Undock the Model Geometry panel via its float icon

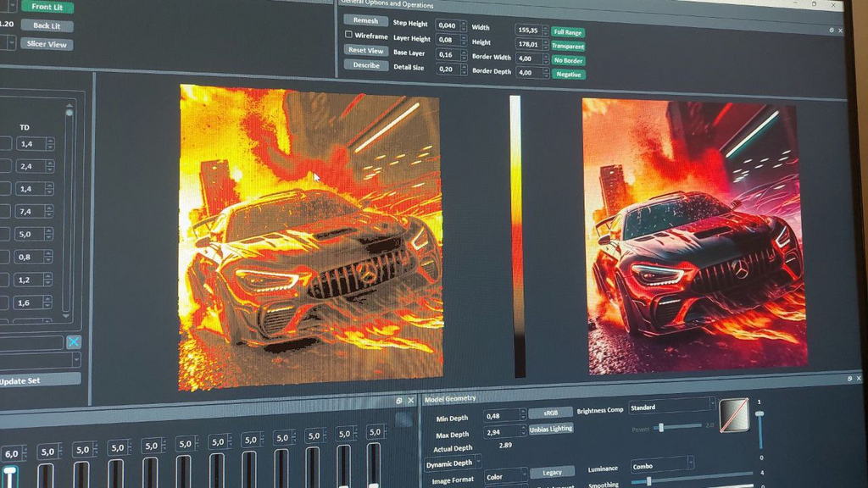pos(849,379)
